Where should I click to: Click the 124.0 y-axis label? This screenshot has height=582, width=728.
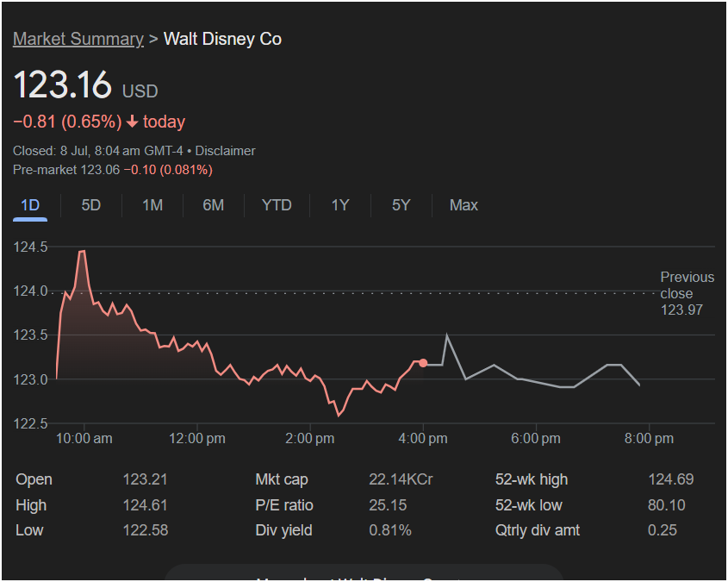coord(31,291)
